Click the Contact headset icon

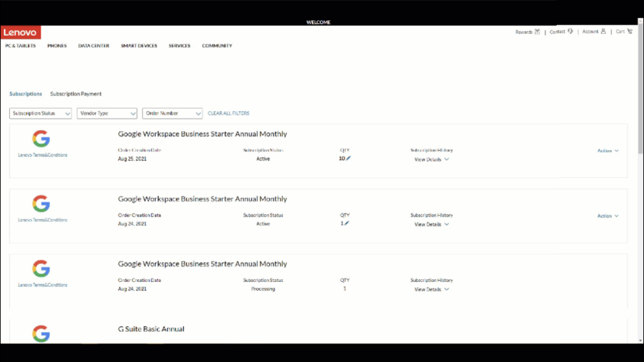point(570,31)
